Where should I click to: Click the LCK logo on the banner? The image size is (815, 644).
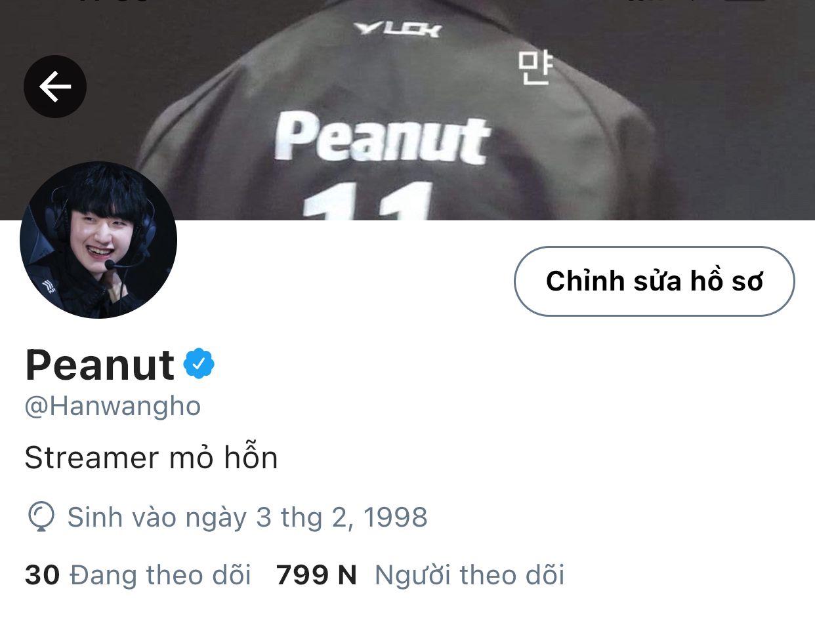(x=398, y=29)
